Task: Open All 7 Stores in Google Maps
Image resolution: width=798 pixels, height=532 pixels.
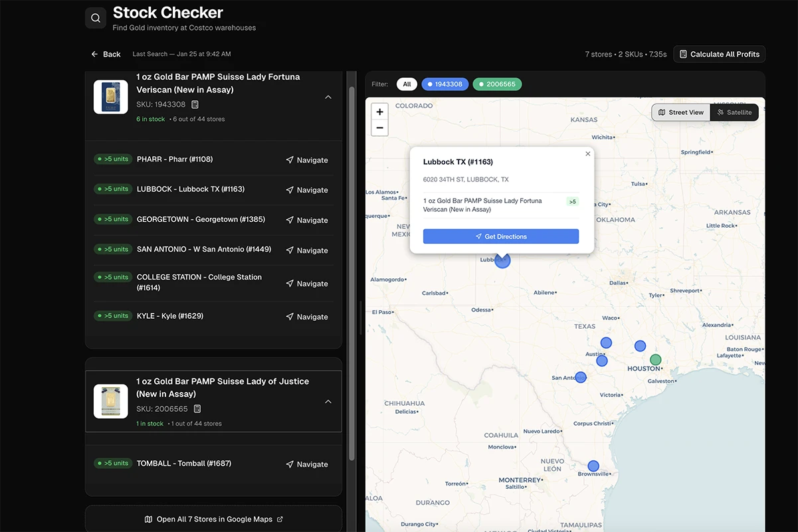Action: click(x=213, y=519)
